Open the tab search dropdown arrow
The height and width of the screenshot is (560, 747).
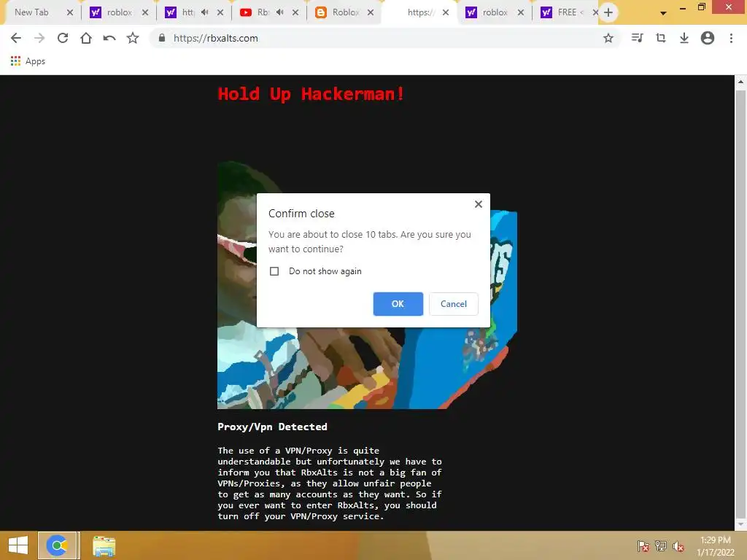point(663,13)
